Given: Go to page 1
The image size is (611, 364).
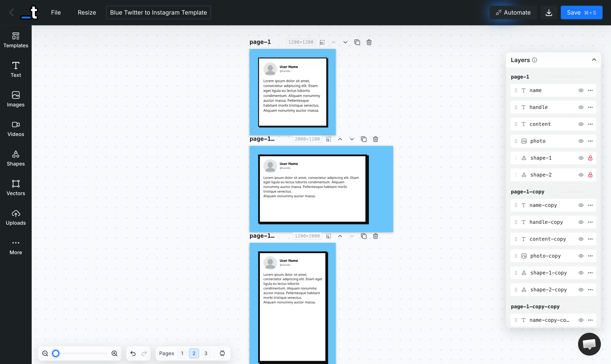Looking at the screenshot, I should pyautogui.click(x=182, y=353).
